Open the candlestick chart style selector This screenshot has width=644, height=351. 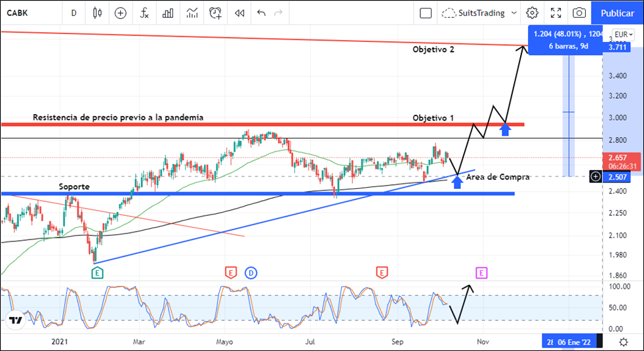pyautogui.click(x=98, y=12)
